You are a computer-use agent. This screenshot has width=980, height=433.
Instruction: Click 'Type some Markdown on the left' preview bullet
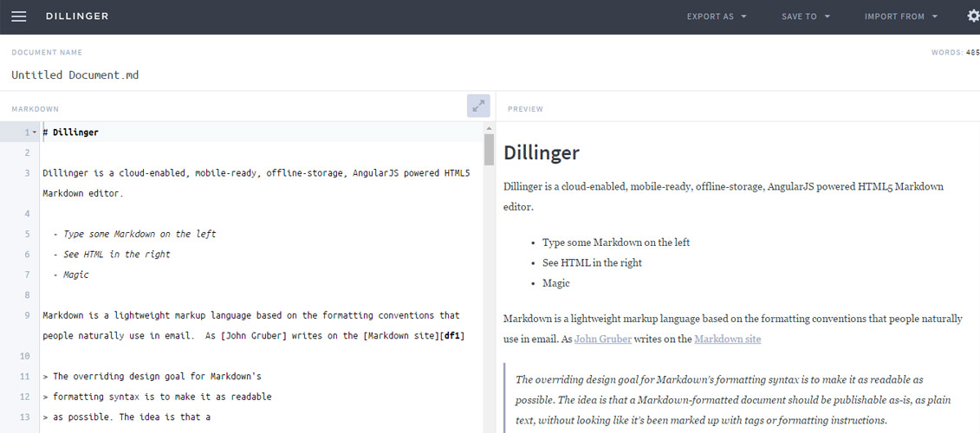[x=616, y=242]
